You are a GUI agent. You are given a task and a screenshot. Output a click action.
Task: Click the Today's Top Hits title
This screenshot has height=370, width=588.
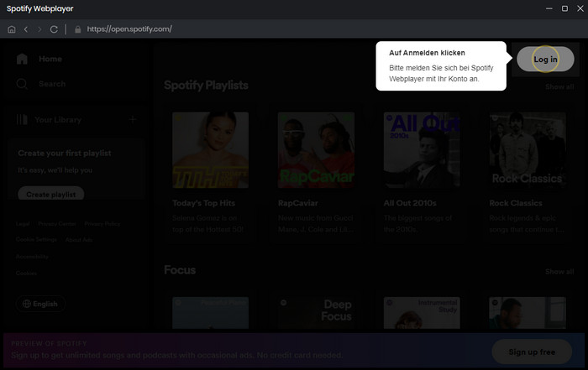pos(203,203)
